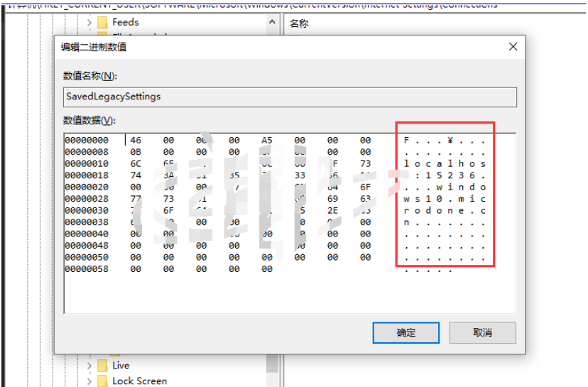The height and width of the screenshot is (387, 588).
Task: Expand the Feeds tree node
Action: 89,23
